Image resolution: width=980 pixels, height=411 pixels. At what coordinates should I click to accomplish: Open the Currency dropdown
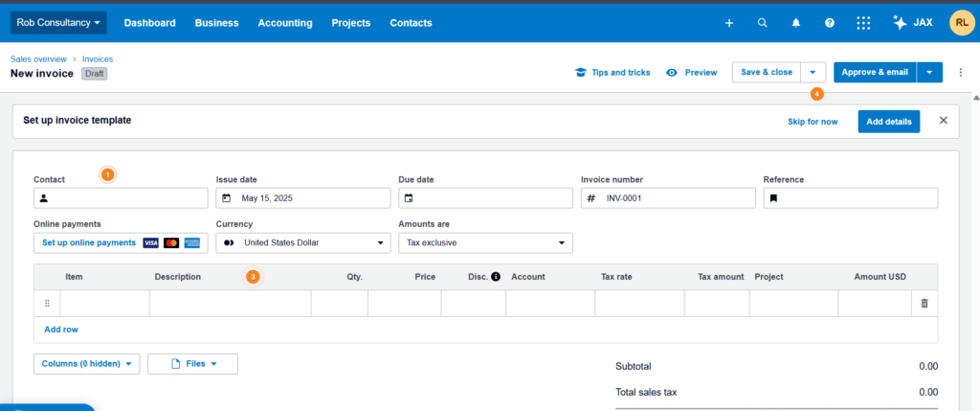tap(303, 242)
